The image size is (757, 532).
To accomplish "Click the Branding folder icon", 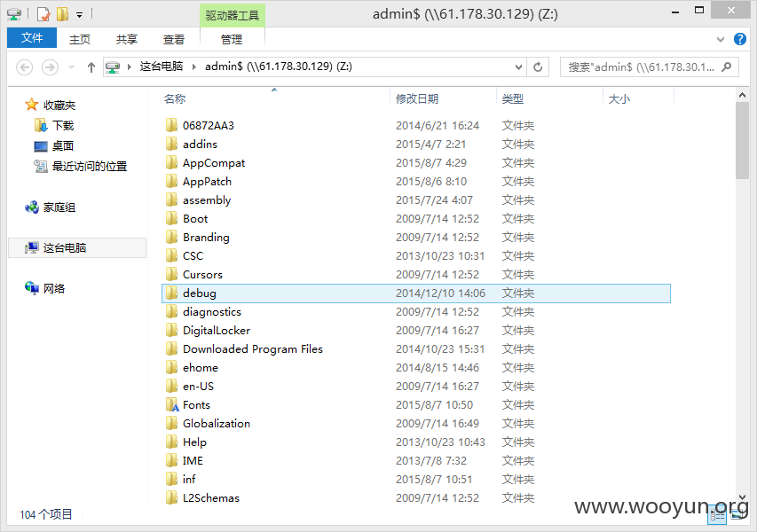I will (171, 237).
